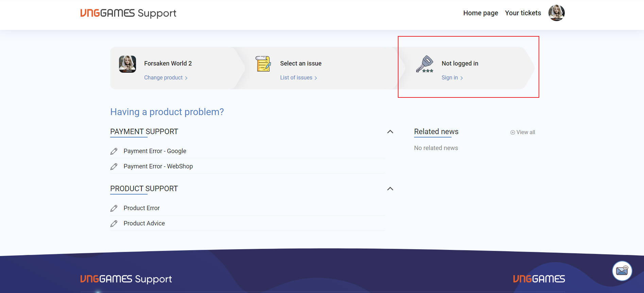This screenshot has height=293, width=644.
Task: Click pencil icon beside Payment Error - Google
Action: [114, 151]
